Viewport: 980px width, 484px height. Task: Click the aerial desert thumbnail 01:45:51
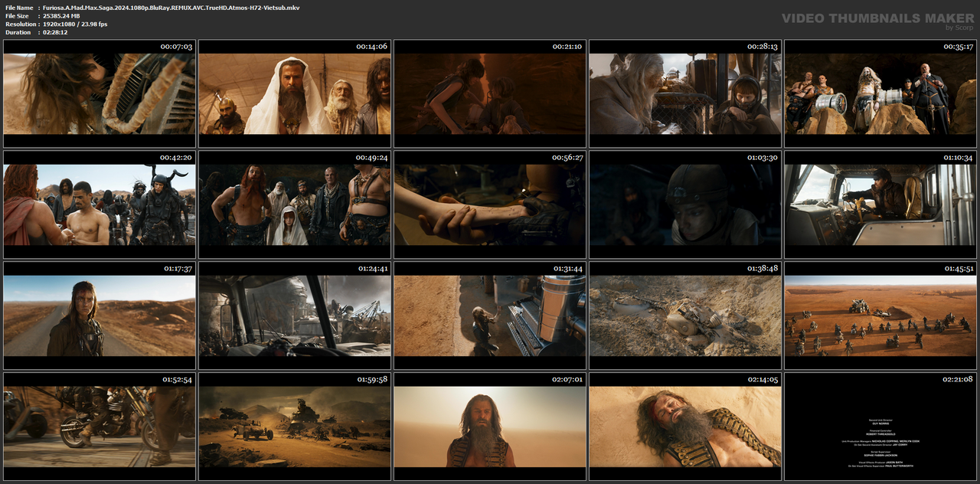coord(880,316)
